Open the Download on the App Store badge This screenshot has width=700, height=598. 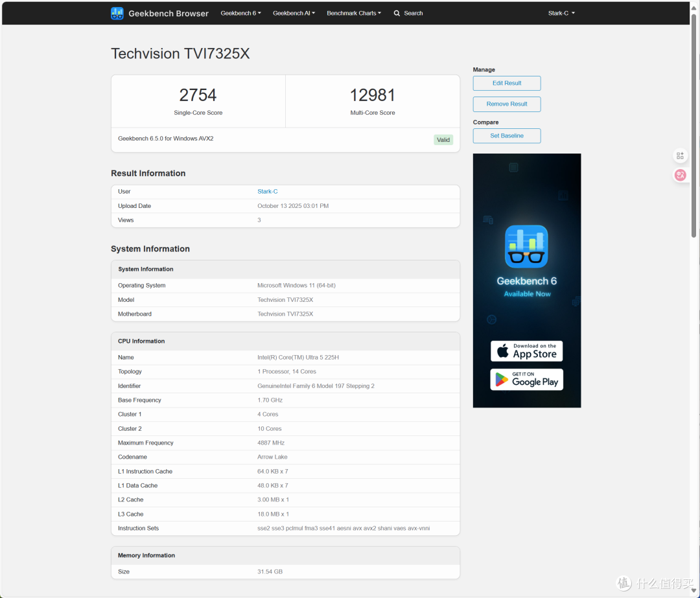click(526, 351)
